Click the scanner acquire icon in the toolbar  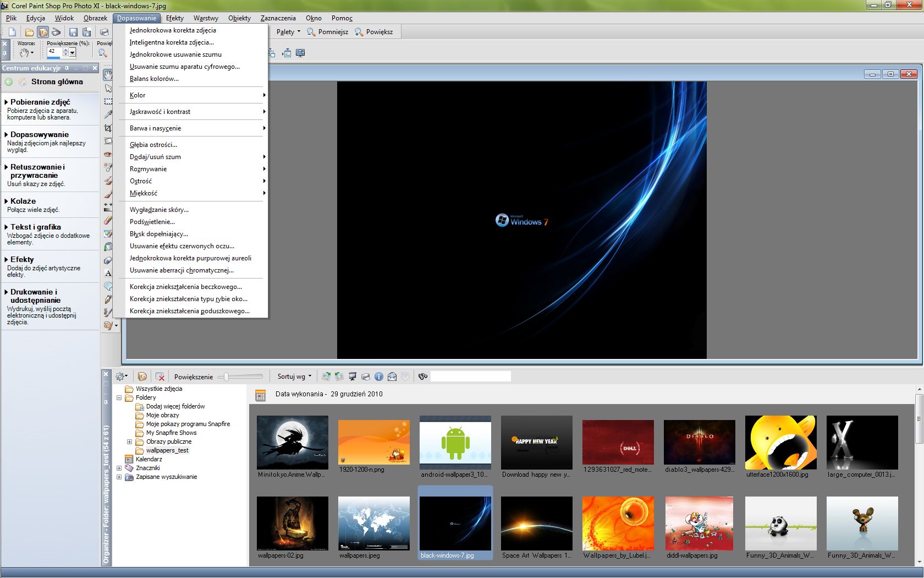[56, 32]
